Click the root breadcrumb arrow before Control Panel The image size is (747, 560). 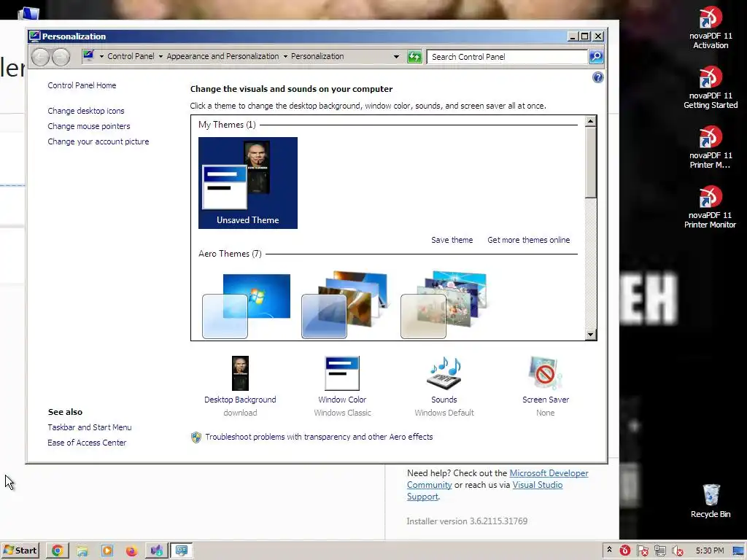(101, 56)
